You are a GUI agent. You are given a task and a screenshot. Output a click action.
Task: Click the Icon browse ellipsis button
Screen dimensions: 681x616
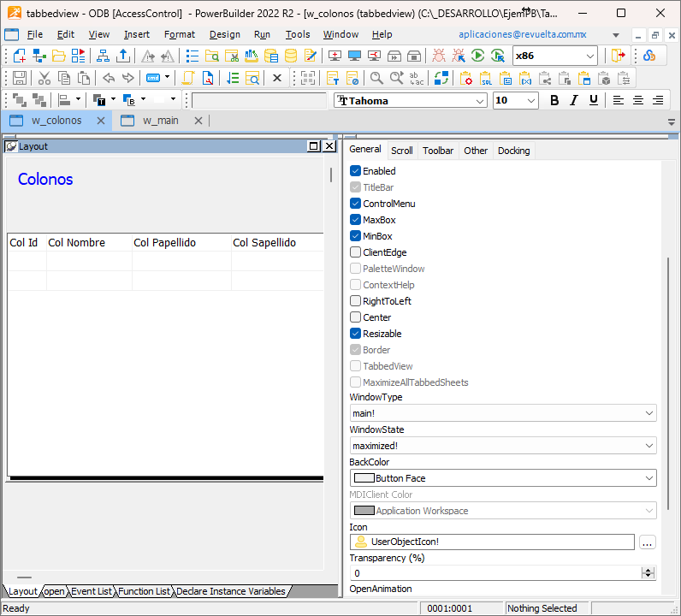(647, 542)
